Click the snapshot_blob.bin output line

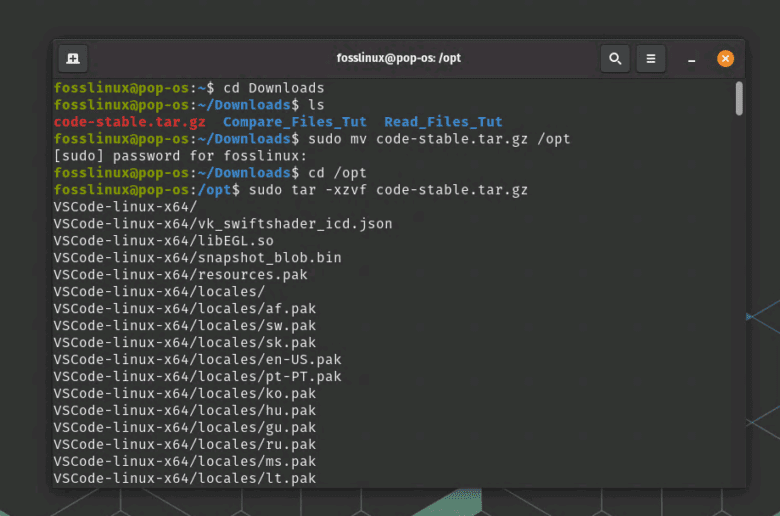click(197, 257)
